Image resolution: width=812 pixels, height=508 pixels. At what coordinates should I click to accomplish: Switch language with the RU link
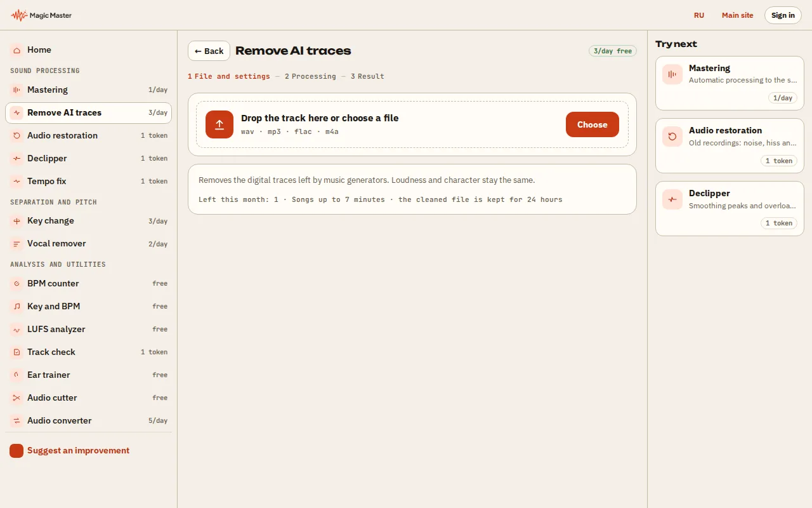click(699, 15)
